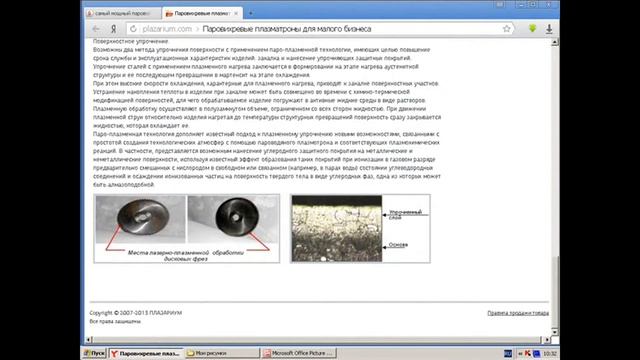Select the Паровихревые плазмотроны browser tab
Screen dimensions: 640x360
click(x=202, y=13)
